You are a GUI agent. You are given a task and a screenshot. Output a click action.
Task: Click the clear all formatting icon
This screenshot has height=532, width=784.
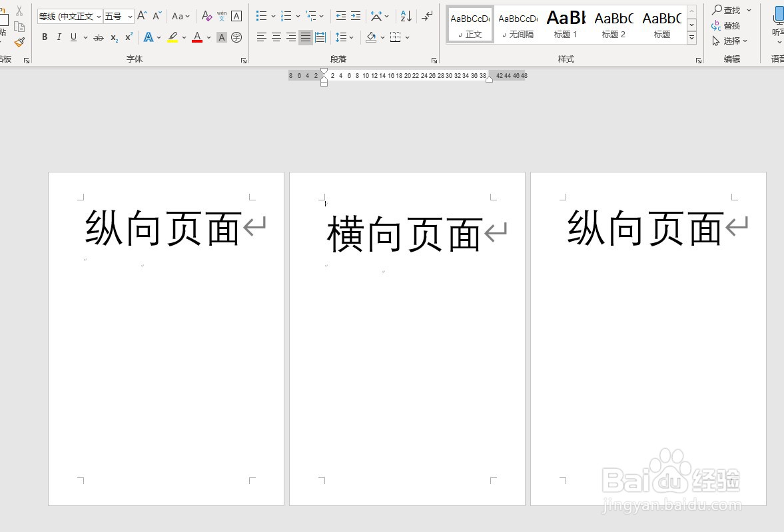[x=207, y=17]
